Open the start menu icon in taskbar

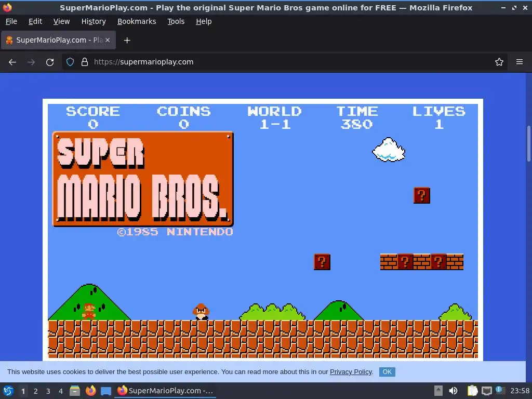pos(8,391)
